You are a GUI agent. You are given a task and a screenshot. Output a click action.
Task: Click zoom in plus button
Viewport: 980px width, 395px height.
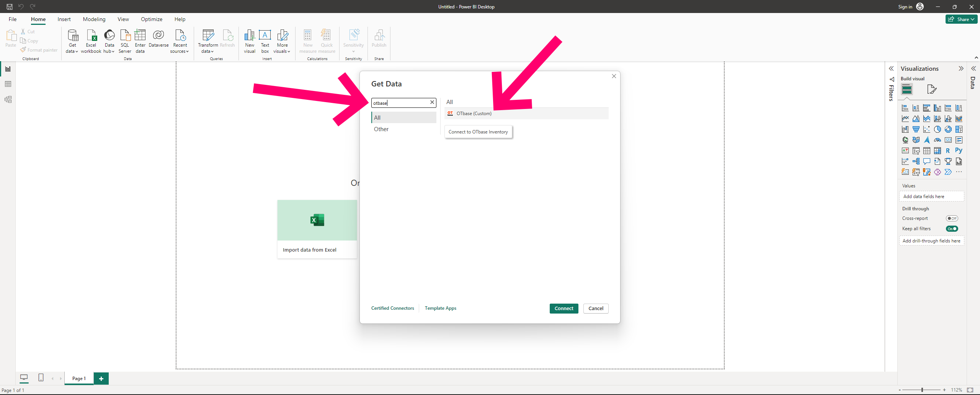(x=944, y=390)
